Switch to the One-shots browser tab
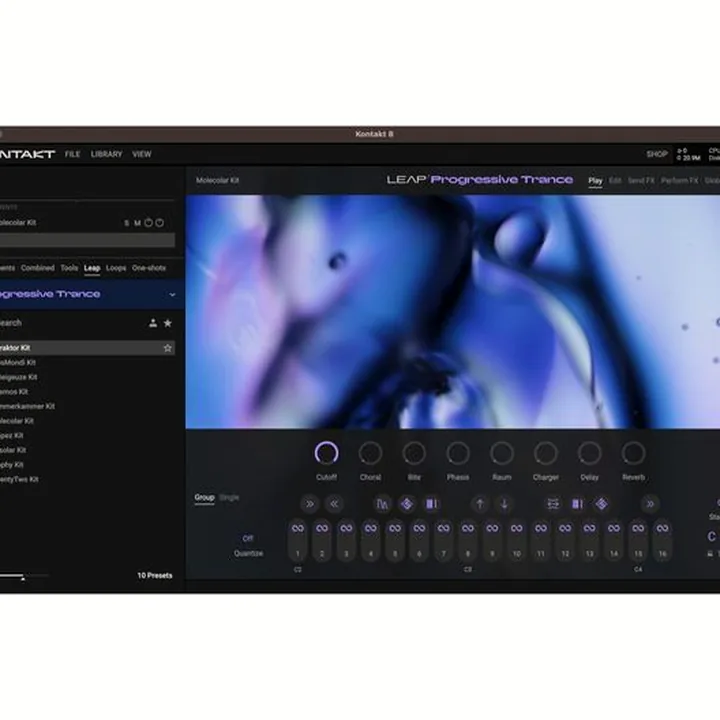The image size is (720, 720). (x=149, y=268)
